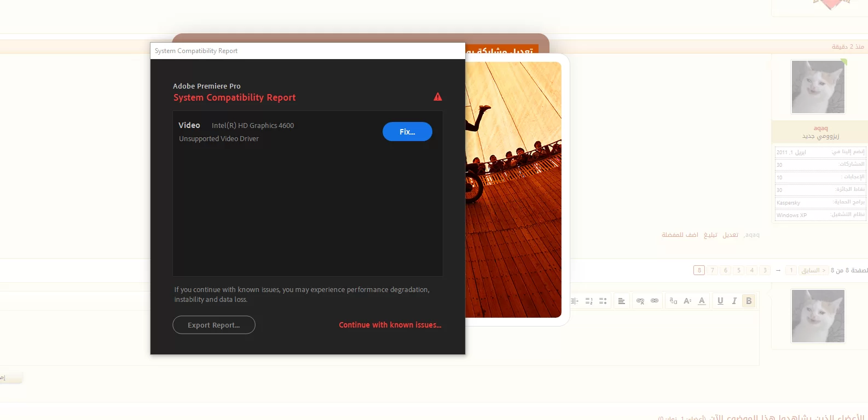Click the تعديل edit link
Screen dimensions: 868x420
[x=730, y=235]
